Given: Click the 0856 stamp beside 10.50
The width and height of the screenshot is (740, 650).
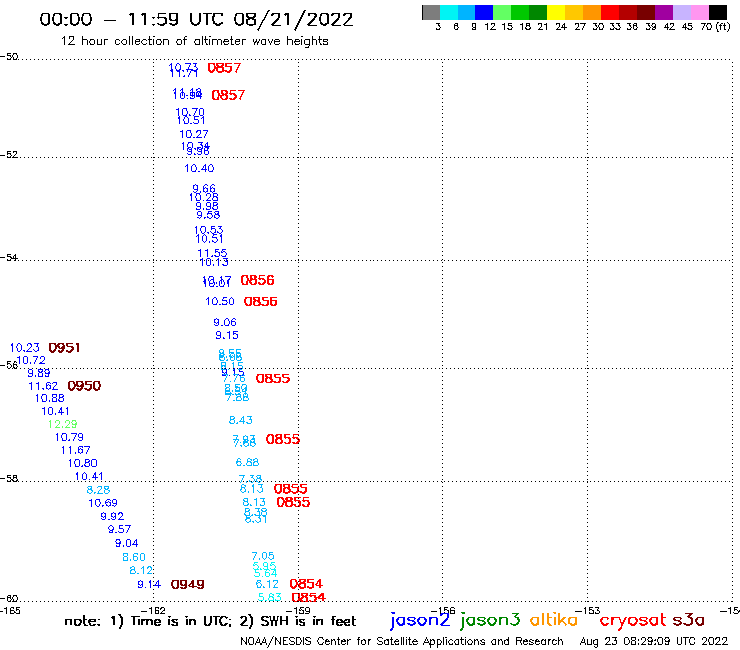Looking at the screenshot, I should click(x=261, y=302).
